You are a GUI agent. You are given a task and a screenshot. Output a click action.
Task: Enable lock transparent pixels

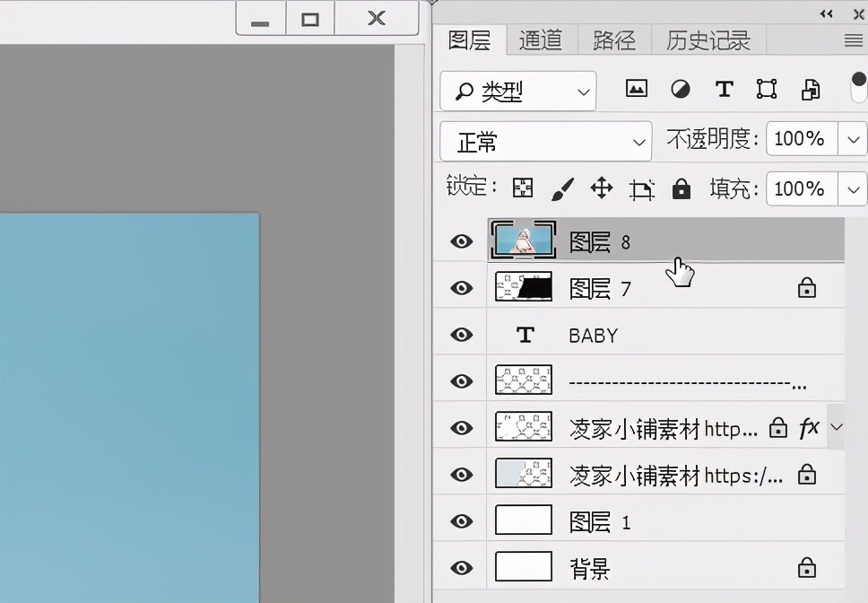point(523,188)
